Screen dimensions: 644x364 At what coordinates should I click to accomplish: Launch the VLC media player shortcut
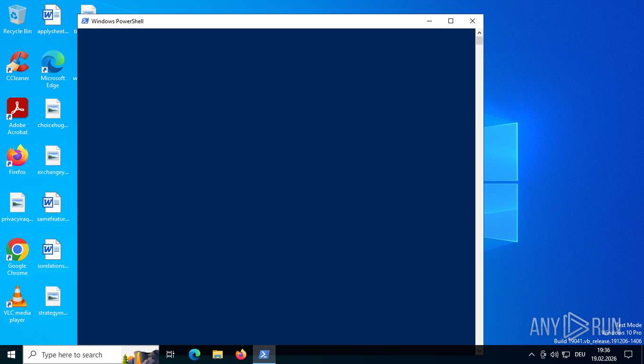point(18,304)
